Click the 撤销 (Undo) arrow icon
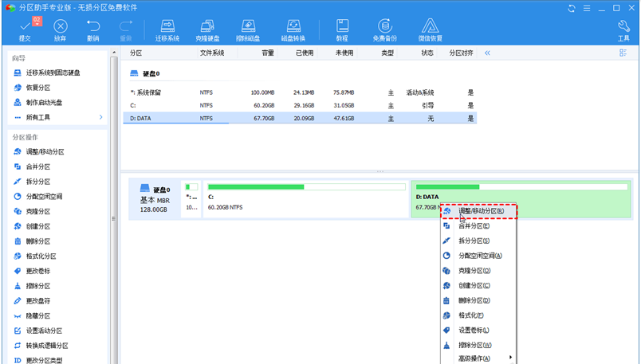Viewport: 641px width, 364px height. [x=93, y=26]
